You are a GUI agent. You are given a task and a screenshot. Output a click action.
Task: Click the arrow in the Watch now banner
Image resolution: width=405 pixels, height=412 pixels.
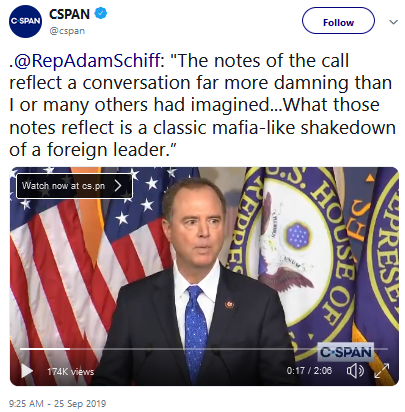tap(118, 186)
